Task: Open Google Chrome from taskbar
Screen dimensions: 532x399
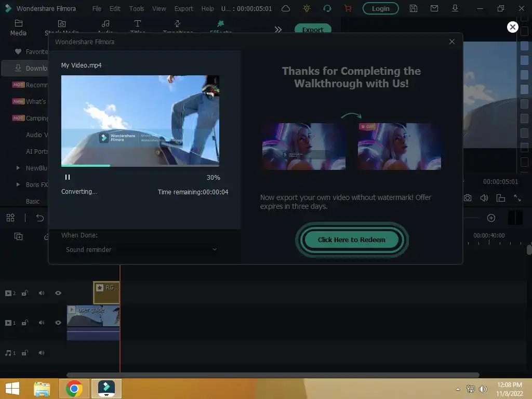Action: coord(74,389)
